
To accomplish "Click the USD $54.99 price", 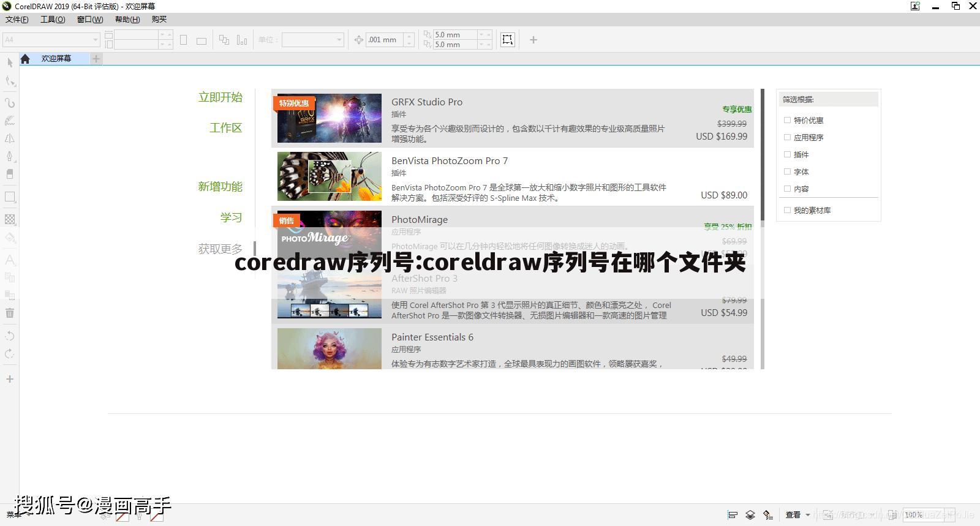I will (x=724, y=313).
